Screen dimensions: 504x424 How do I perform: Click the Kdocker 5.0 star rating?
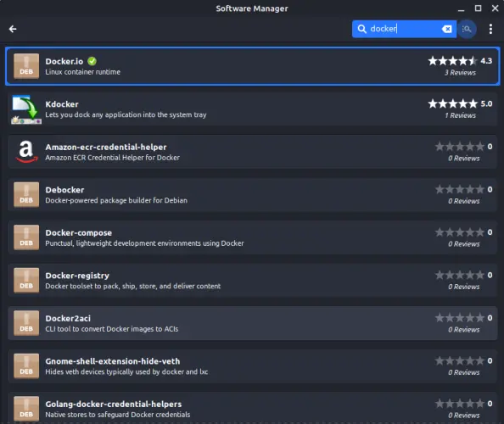tap(460, 103)
